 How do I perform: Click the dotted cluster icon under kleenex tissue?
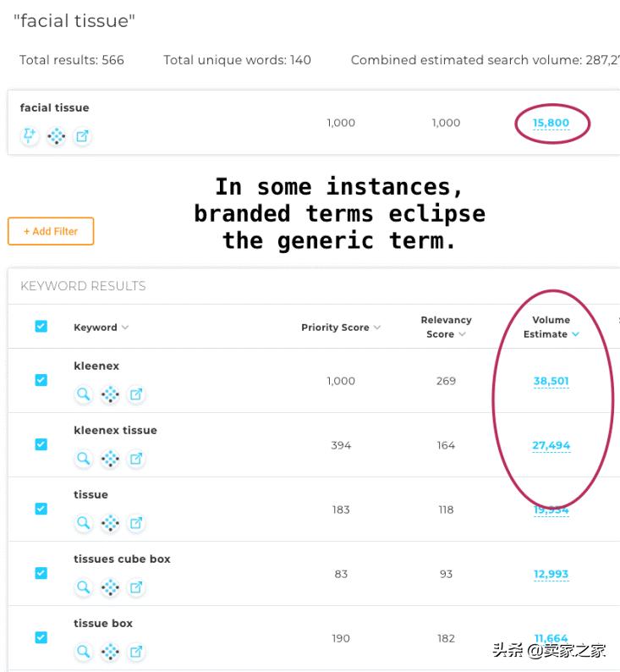point(110,459)
